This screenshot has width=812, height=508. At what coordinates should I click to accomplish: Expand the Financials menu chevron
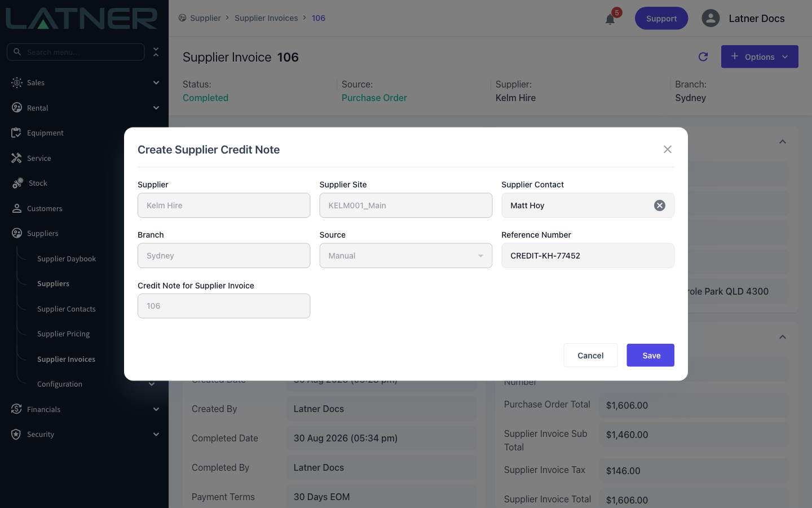coord(156,409)
